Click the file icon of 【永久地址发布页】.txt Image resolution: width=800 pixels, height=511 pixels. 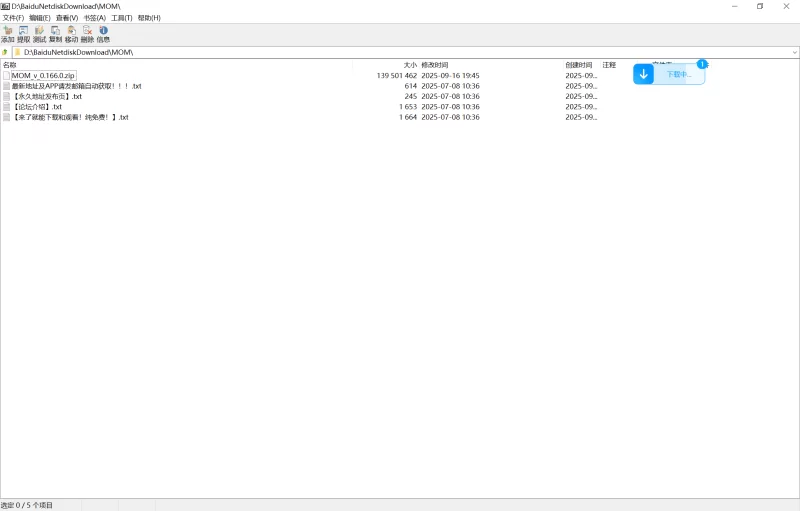(7, 96)
